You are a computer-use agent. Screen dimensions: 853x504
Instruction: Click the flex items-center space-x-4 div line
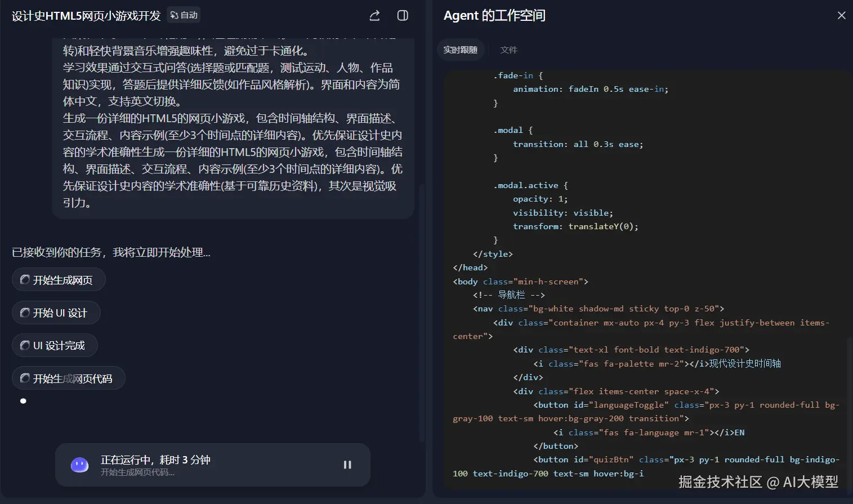tap(616, 391)
